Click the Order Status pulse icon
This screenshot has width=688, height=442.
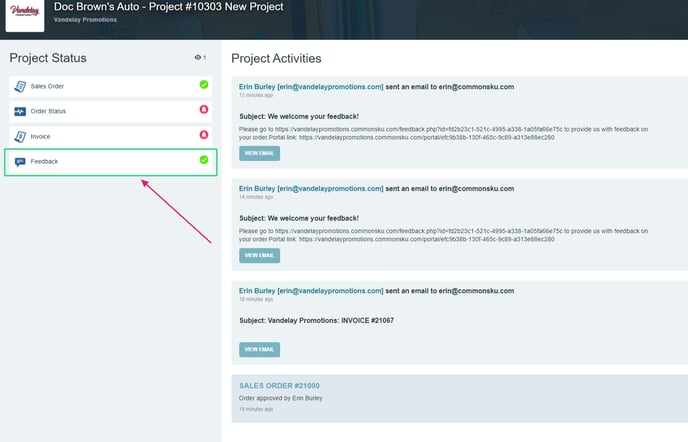click(x=20, y=111)
